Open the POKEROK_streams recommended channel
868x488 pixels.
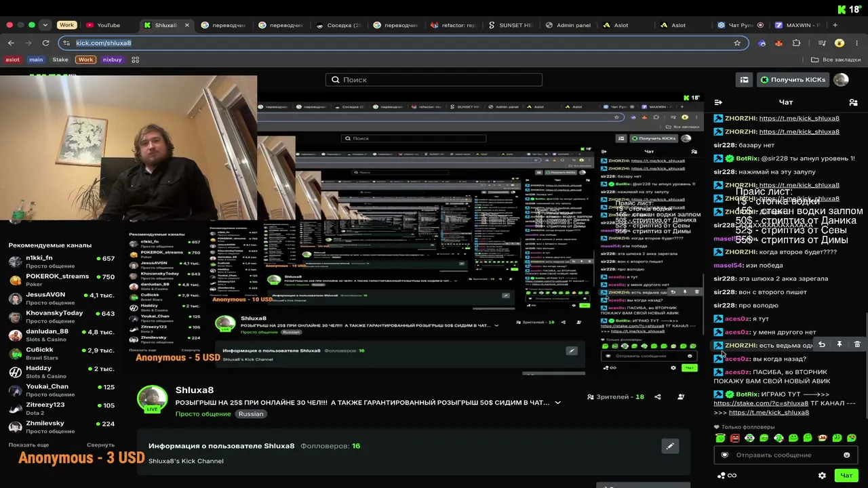[61, 280]
